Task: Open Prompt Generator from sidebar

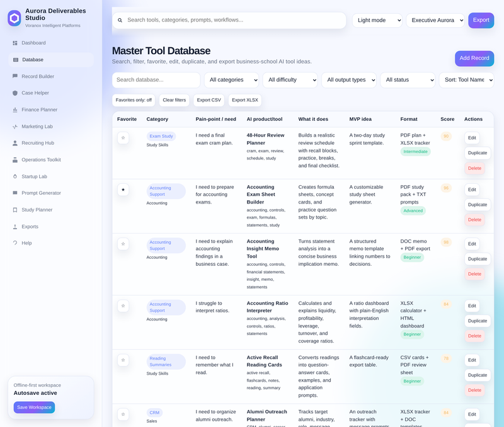Action: click(51, 193)
